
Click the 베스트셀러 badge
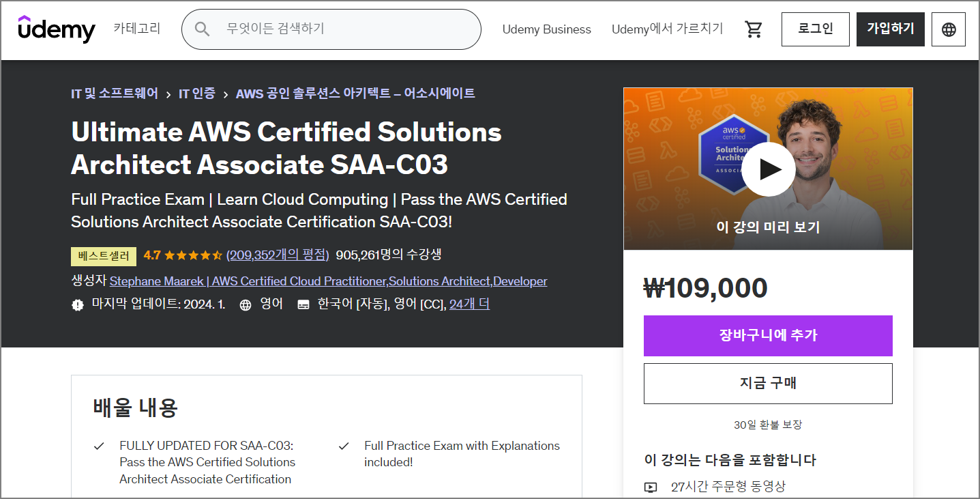click(104, 256)
